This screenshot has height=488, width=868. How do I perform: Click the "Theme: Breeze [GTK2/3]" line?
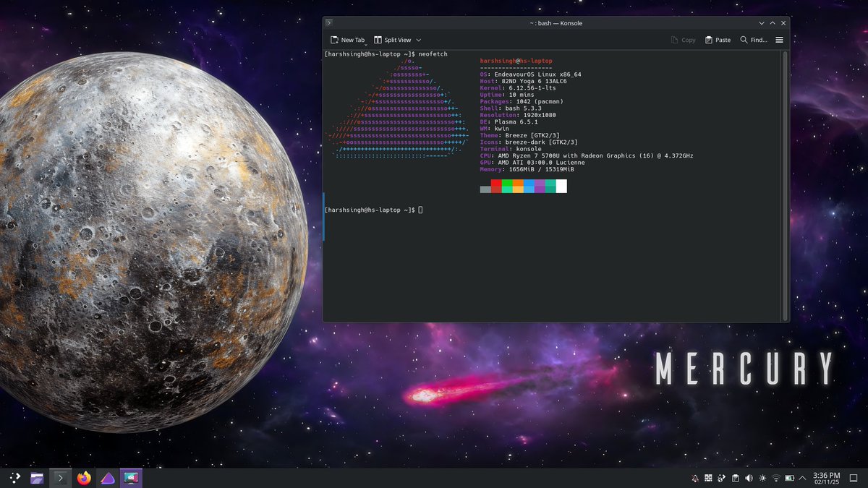[520, 135]
